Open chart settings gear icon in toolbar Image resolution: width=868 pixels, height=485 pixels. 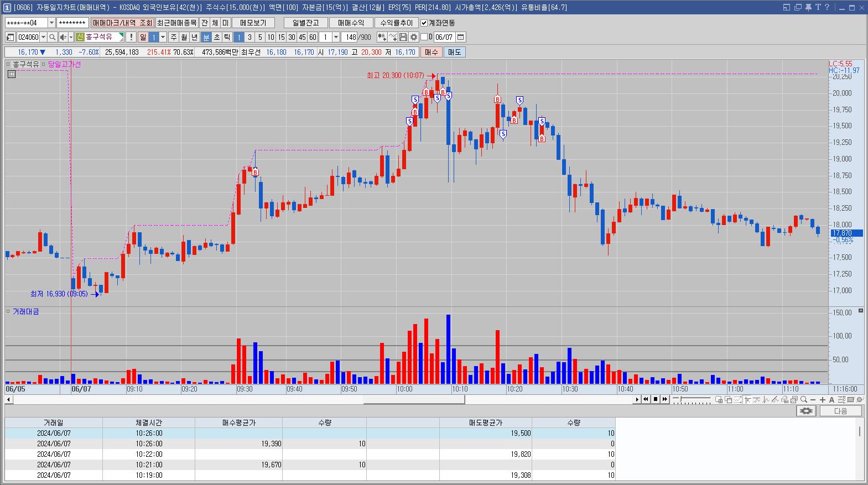(413, 37)
